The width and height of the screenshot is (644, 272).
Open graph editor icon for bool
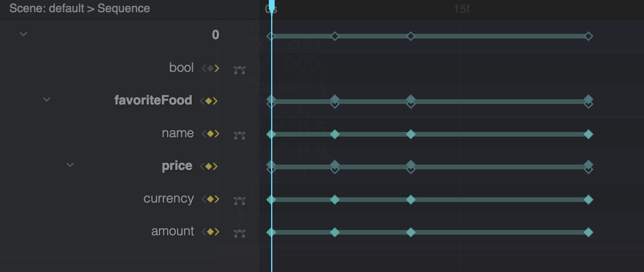point(239,70)
